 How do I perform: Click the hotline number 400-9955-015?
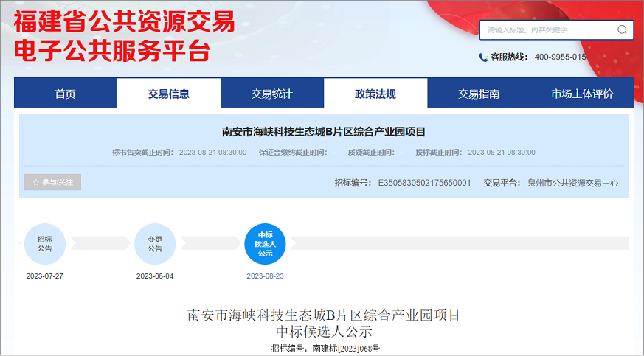coord(560,57)
